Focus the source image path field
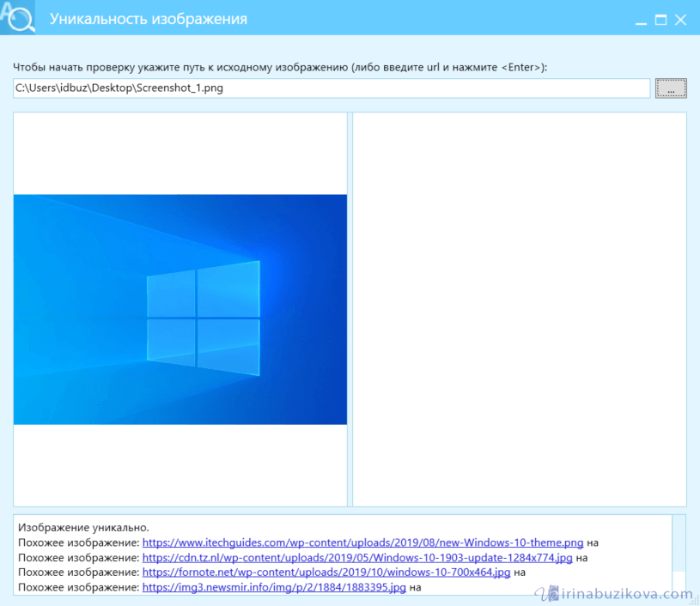 tap(331, 88)
